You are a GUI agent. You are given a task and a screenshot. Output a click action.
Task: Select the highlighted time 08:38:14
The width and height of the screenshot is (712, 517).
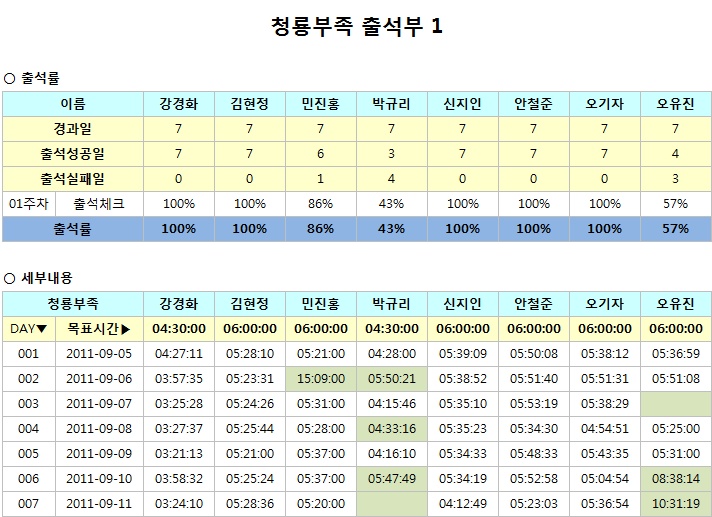point(676,478)
